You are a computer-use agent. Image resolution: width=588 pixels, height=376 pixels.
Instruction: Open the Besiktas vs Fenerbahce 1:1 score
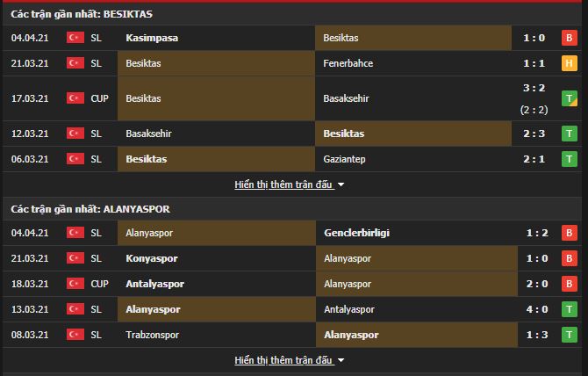coord(534,63)
